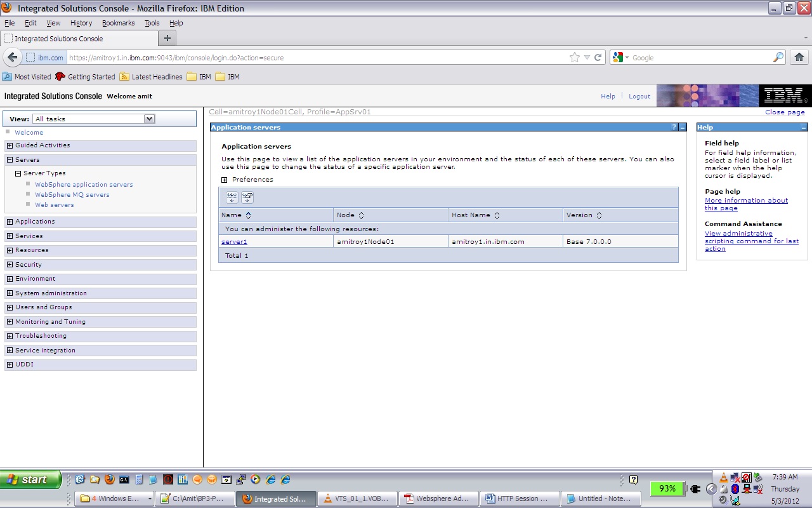Screen dimensions: 812x508
Task: Expand the Security node
Action: coord(10,265)
